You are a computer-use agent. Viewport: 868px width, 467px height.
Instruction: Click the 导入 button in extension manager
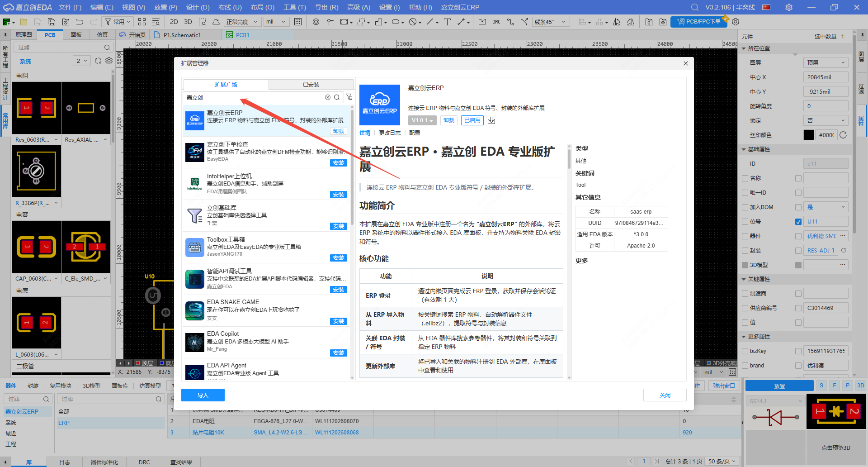[x=203, y=396]
